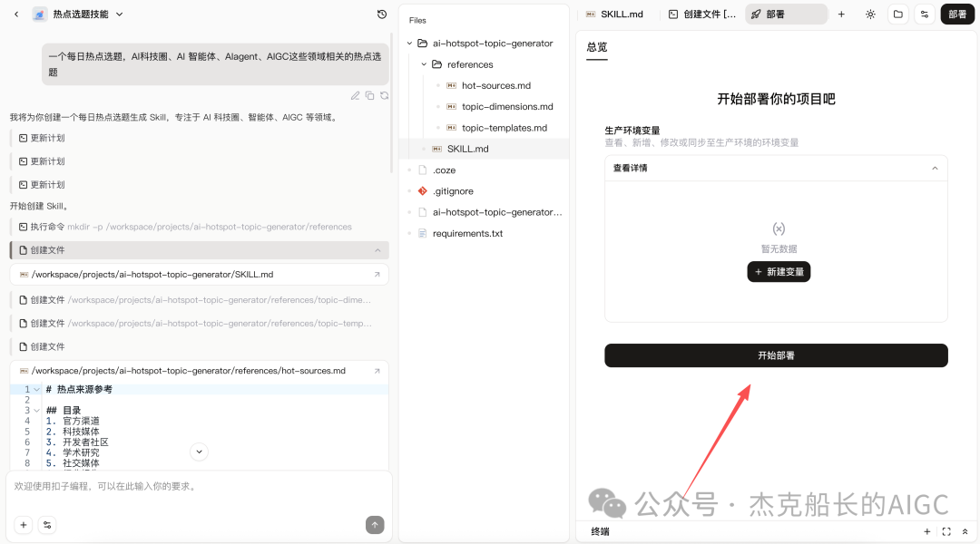This screenshot has width=980, height=544.
Task: Select SKILL.md in file tree
Action: (x=484, y=149)
